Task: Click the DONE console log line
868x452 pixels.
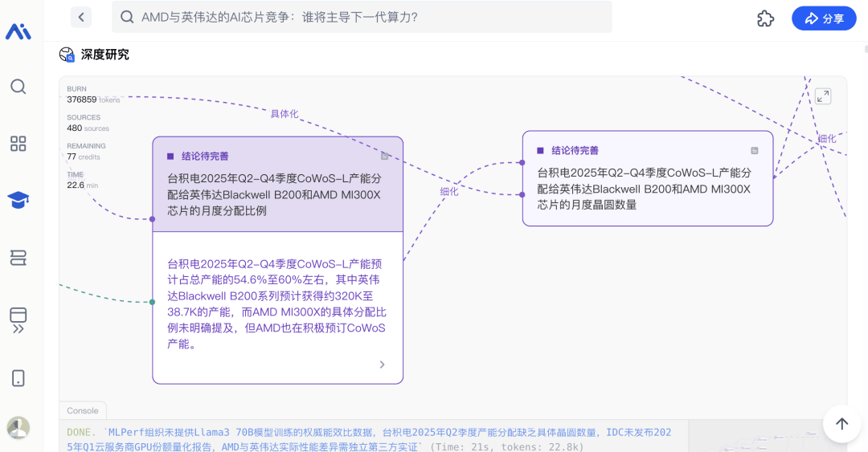Action: click(x=369, y=439)
